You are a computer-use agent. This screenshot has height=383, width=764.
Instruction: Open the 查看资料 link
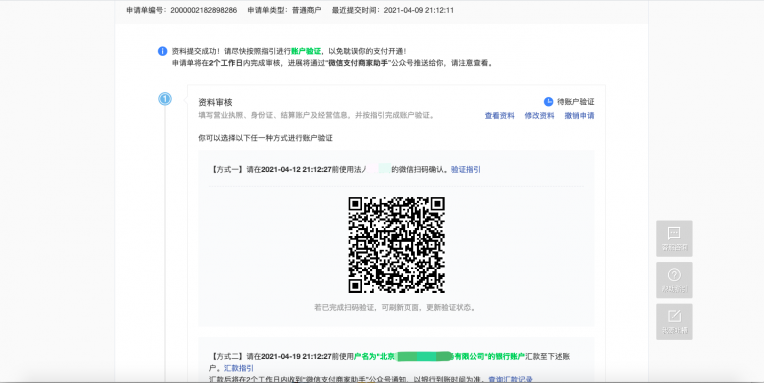pyautogui.click(x=499, y=115)
